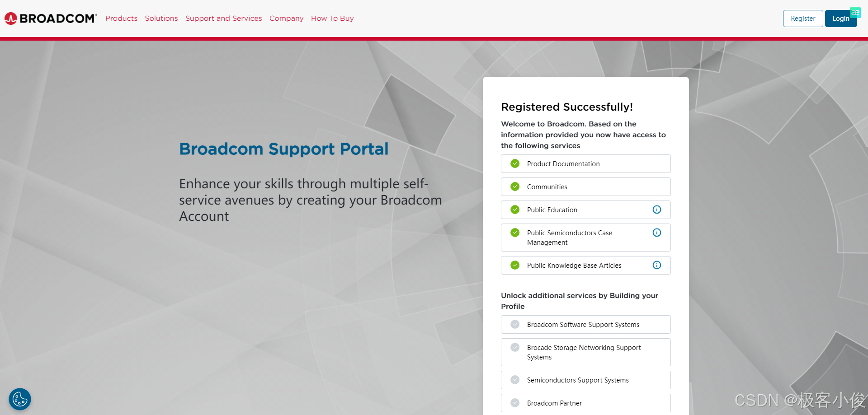Open the How To Buy menu
Screen dimensions: 868x415
(x=332, y=19)
